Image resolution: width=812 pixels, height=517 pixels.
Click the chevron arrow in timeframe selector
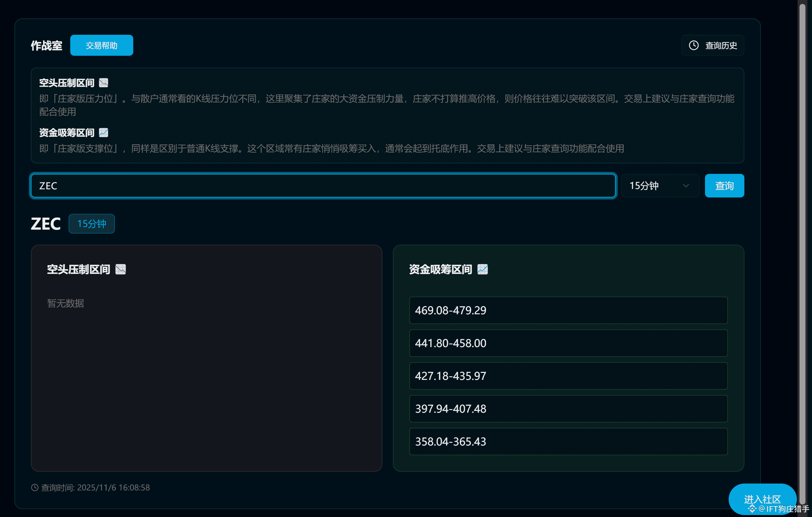[x=686, y=186]
